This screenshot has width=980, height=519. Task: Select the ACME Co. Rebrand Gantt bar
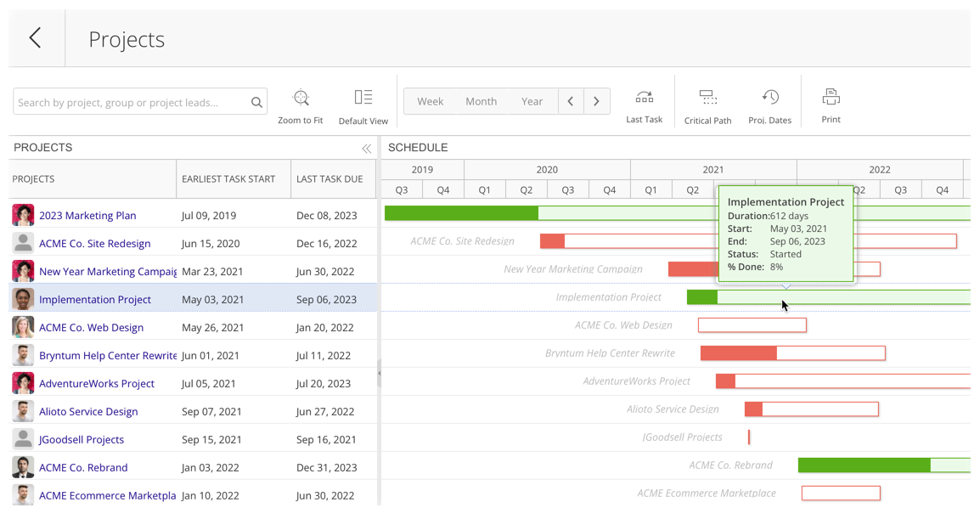pyautogui.click(x=884, y=465)
